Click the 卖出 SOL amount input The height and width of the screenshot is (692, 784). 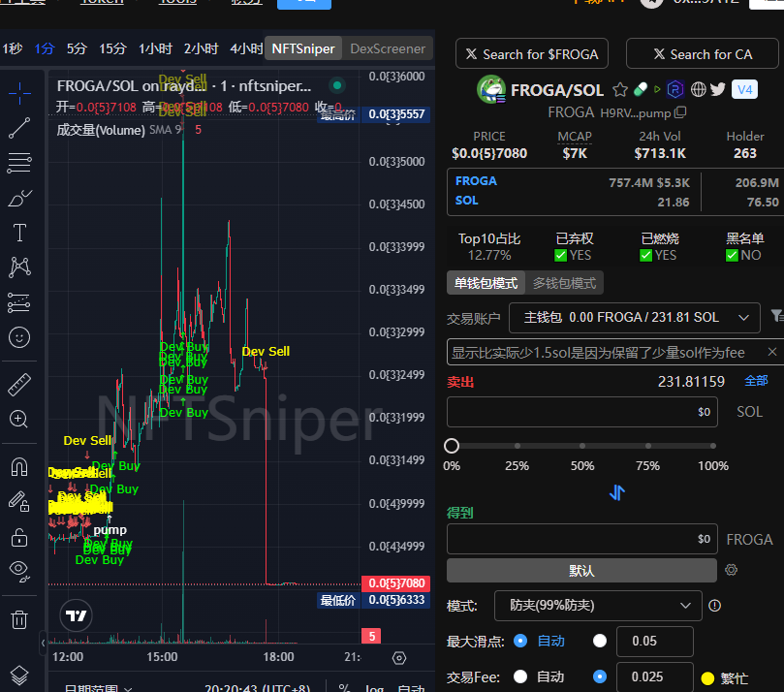pyautogui.click(x=582, y=412)
